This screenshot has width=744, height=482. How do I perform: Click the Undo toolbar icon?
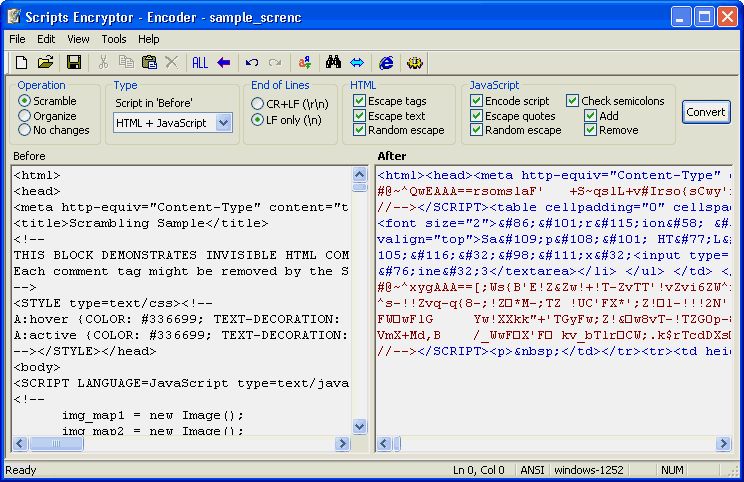pos(252,63)
